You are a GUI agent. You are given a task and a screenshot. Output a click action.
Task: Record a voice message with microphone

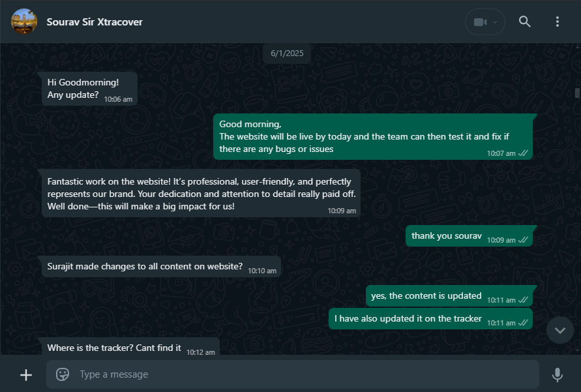click(558, 374)
